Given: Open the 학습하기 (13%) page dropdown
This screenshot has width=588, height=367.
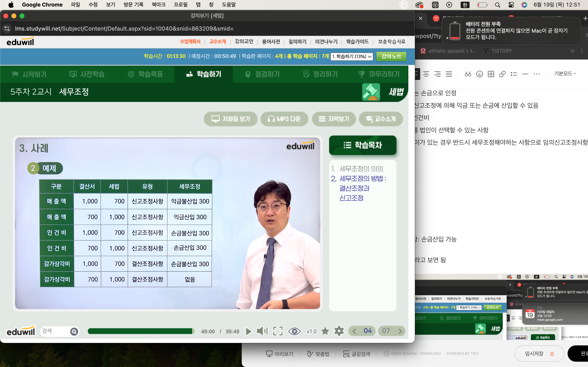Looking at the screenshot, I should [x=352, y=56].
